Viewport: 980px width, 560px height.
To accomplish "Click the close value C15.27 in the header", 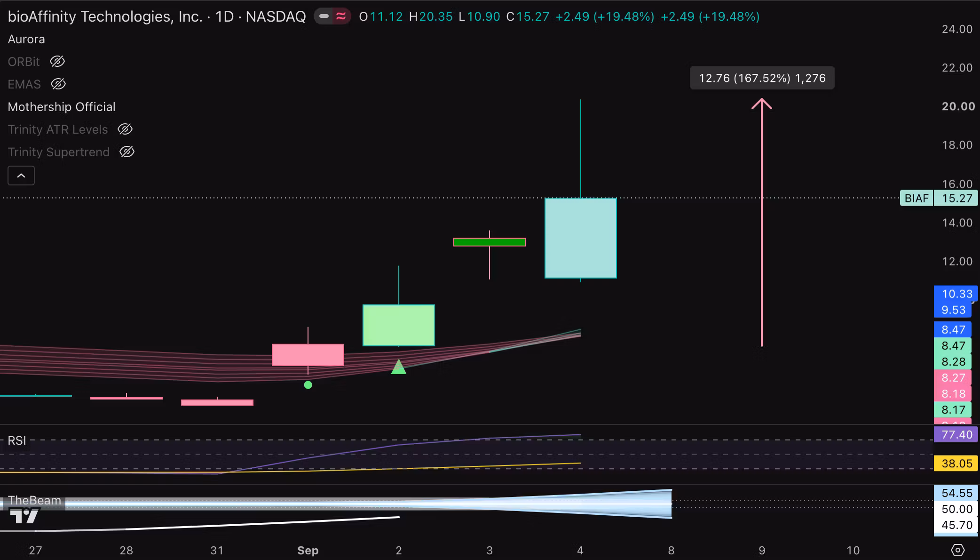I will tap(528, 17).
